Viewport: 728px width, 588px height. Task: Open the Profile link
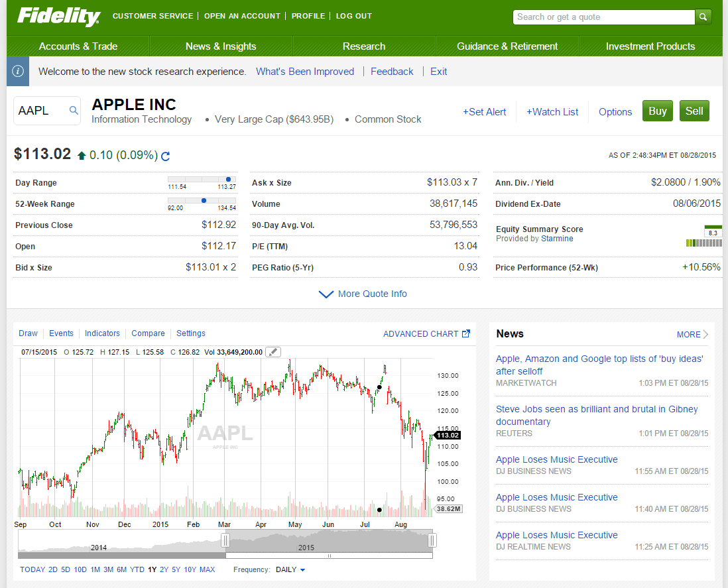308,16
